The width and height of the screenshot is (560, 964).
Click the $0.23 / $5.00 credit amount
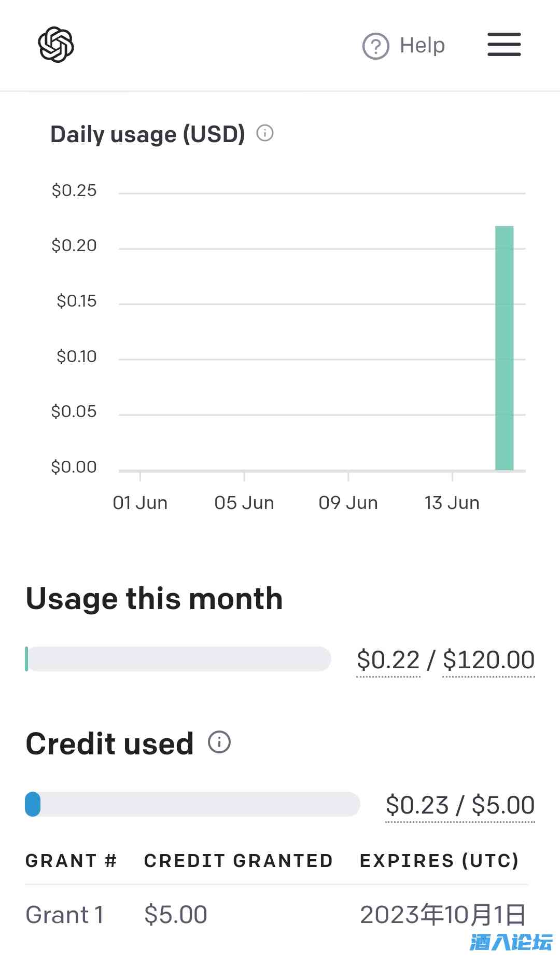click(x=460, y=805)
